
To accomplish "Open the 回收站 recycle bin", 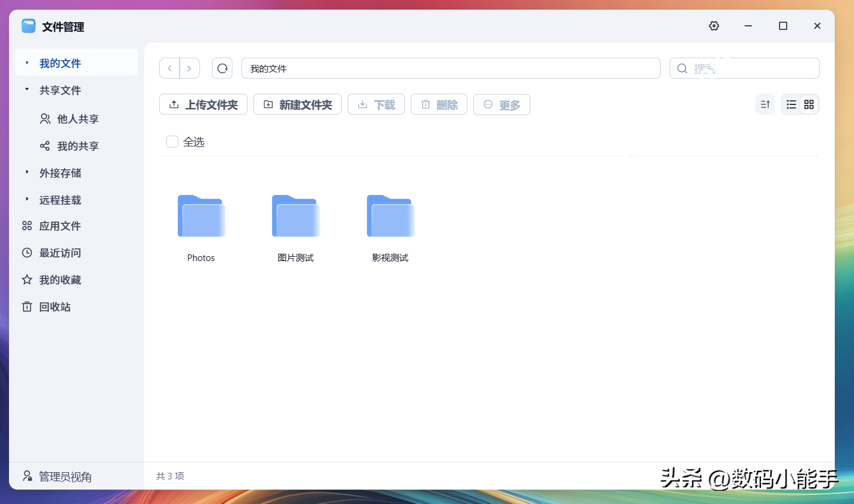I will [55, 307].
